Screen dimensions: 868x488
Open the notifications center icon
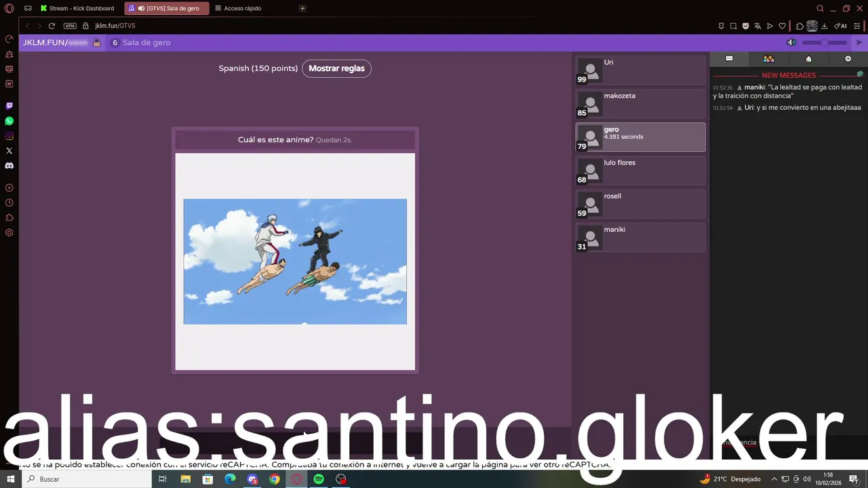(x=854, y=479)
